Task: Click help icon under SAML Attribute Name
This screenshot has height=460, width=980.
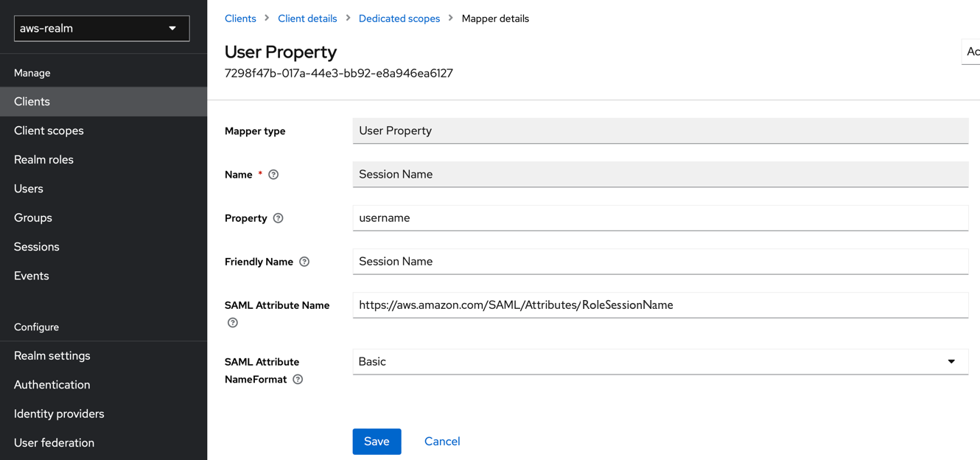Action: pos(233,323)
